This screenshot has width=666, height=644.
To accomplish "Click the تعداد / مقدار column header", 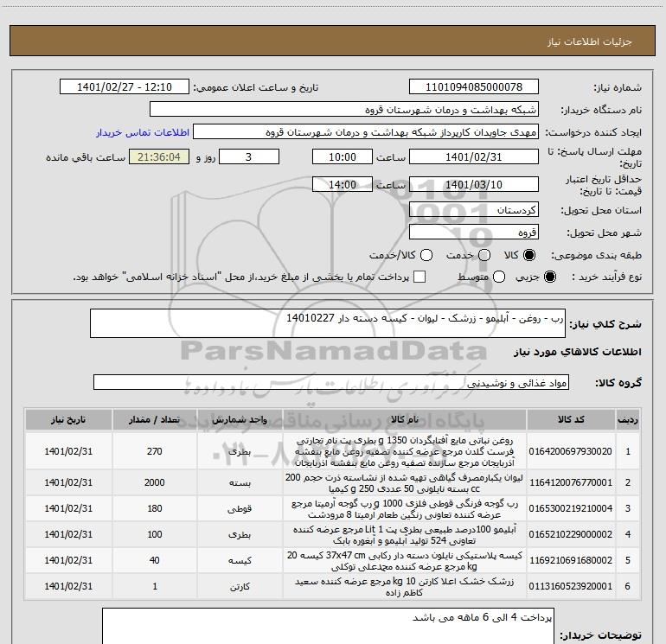I will (x=155, y=420).
